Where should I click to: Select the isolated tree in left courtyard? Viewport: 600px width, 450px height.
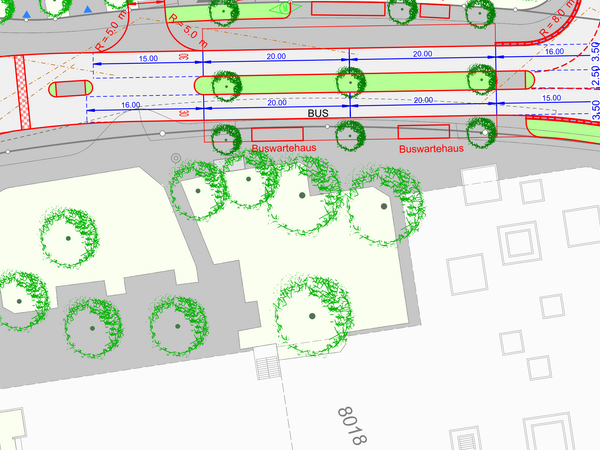(x=68, y=239)
